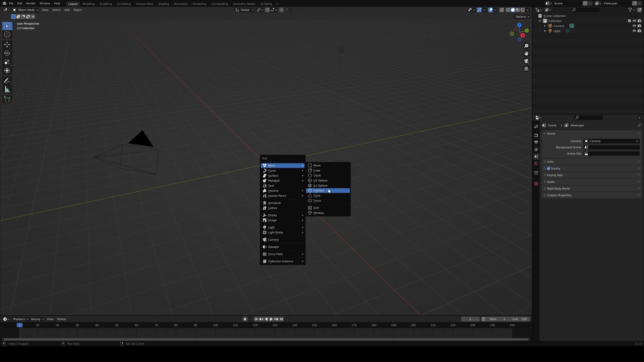Screen dimensions: 644x362
Task: Click the camera icon on the viewport gizmo
Action: (x=526, y=61)
